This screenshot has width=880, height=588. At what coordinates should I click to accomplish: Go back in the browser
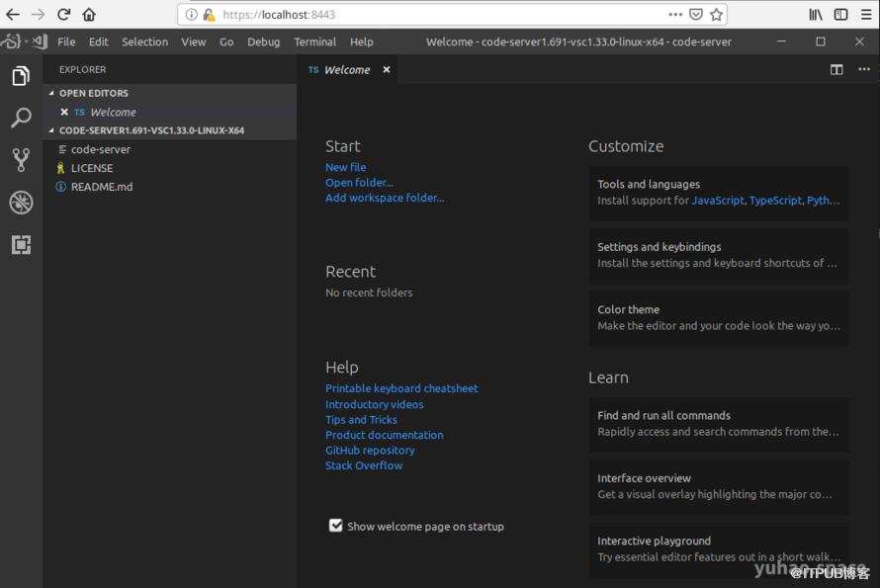click(x=13, y=15)
